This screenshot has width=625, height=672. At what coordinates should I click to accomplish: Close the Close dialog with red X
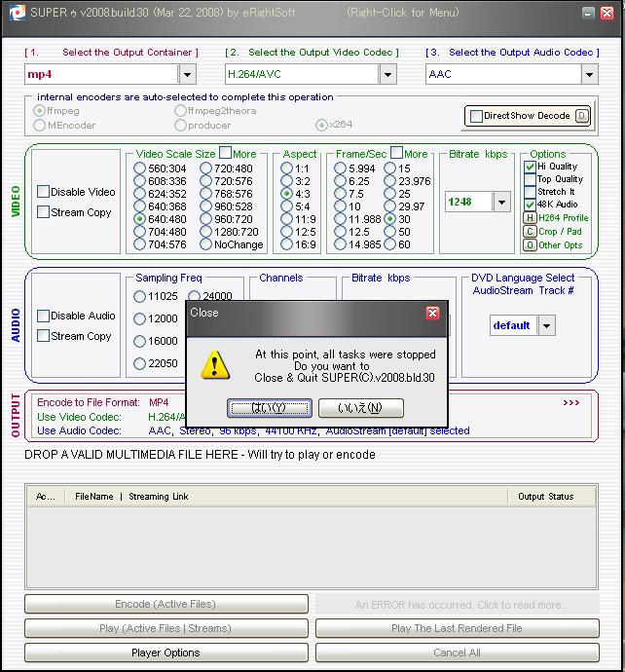[432, 313]
